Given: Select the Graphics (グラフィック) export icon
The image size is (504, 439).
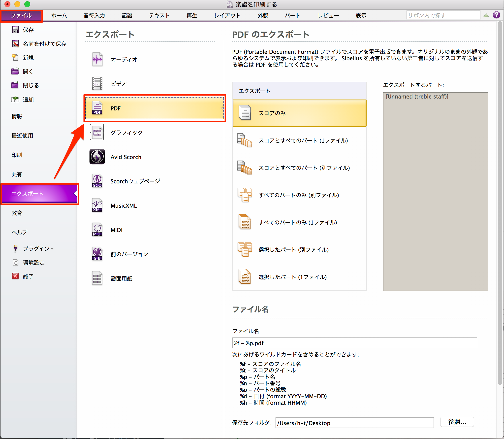Looking at the screenshot, I should 97,132.
